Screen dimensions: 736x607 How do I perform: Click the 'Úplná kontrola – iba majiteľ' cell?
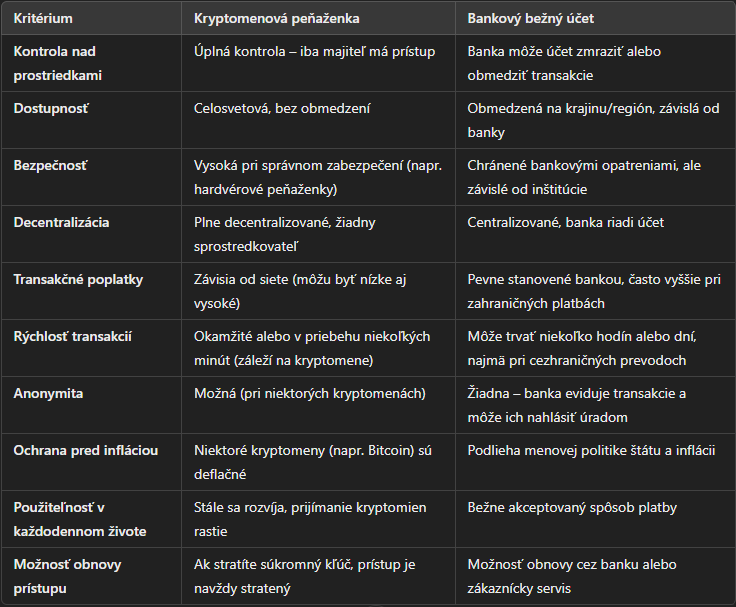pyautogui.click(x=314, y=51)
